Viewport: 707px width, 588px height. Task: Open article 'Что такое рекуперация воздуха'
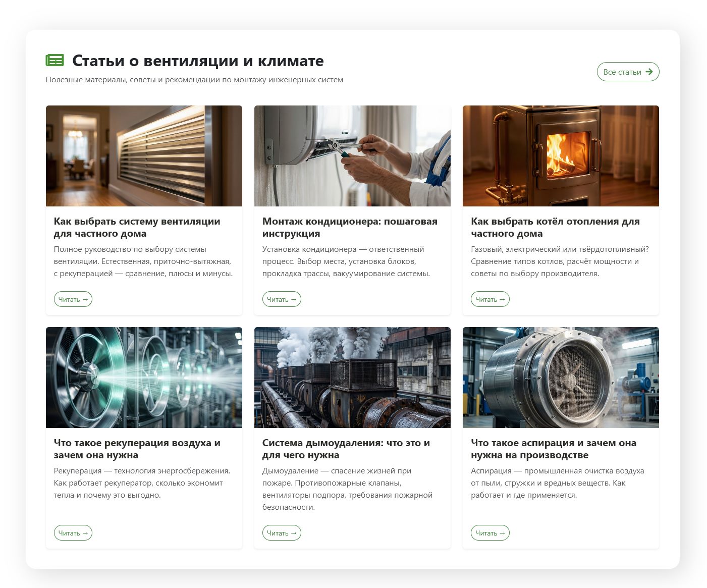137,449
